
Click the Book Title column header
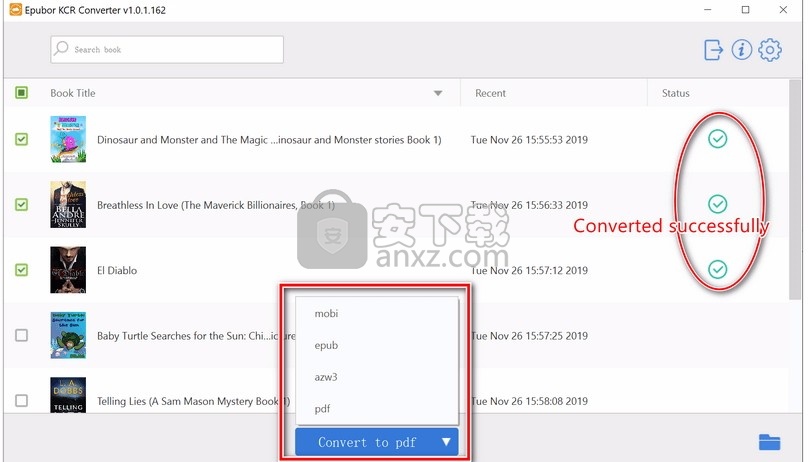(73, 94)
